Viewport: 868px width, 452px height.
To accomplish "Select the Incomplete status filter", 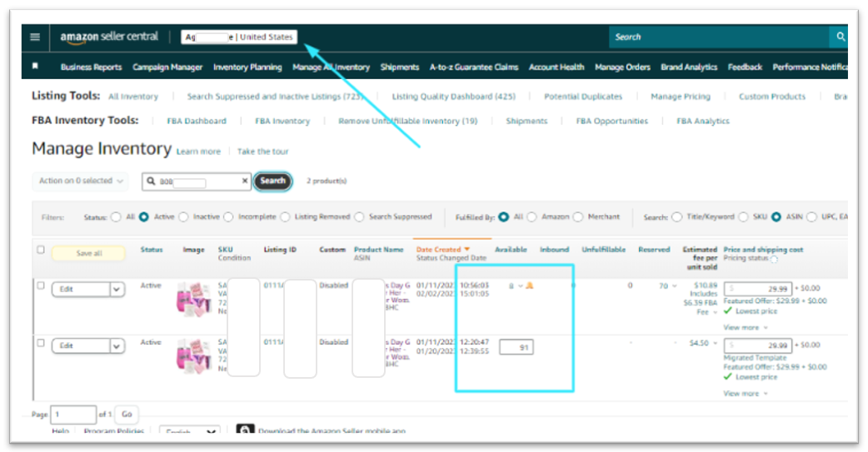I will (228, 217).
